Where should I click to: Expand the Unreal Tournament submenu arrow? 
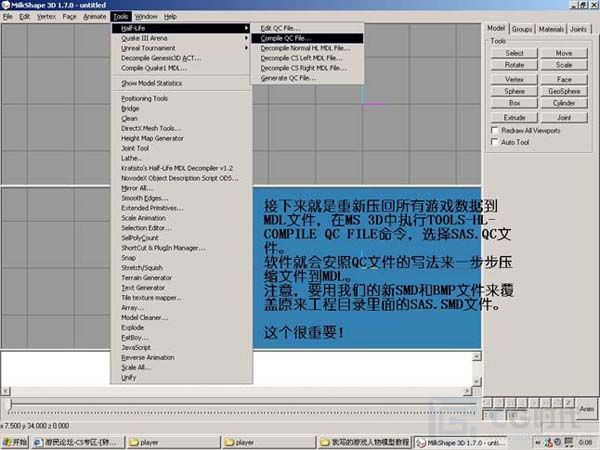tap(246, 48)
